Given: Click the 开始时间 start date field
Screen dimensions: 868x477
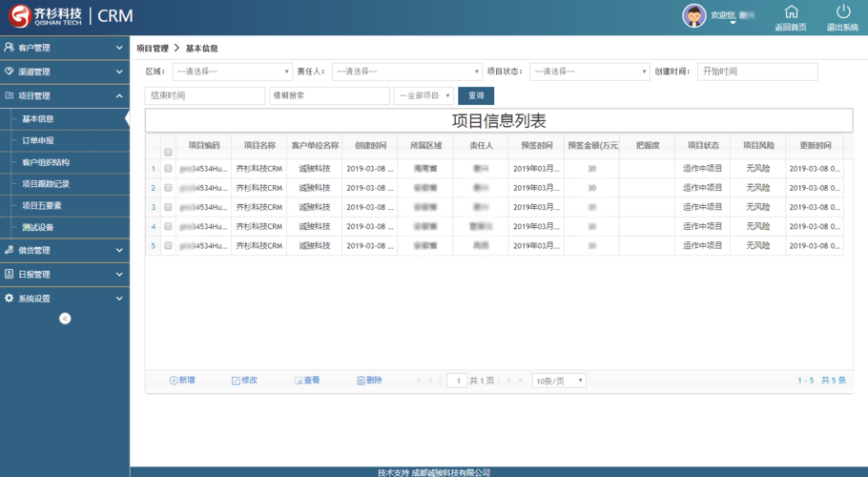Looking at the screenshot, I should [x=756, y=72].
